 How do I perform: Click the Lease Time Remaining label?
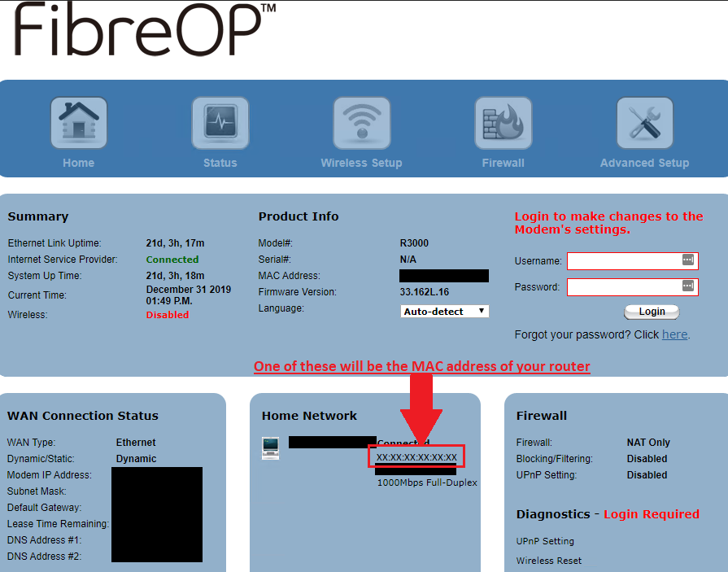(58, 524)
